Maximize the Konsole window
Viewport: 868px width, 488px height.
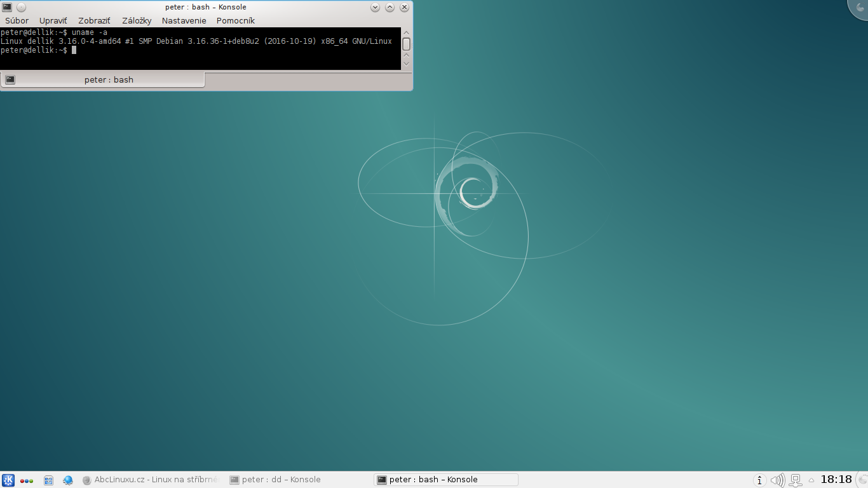(x=390, y=7)
